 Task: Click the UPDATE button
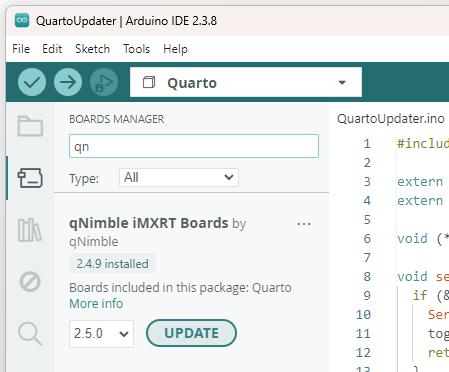tap(191, 333)
